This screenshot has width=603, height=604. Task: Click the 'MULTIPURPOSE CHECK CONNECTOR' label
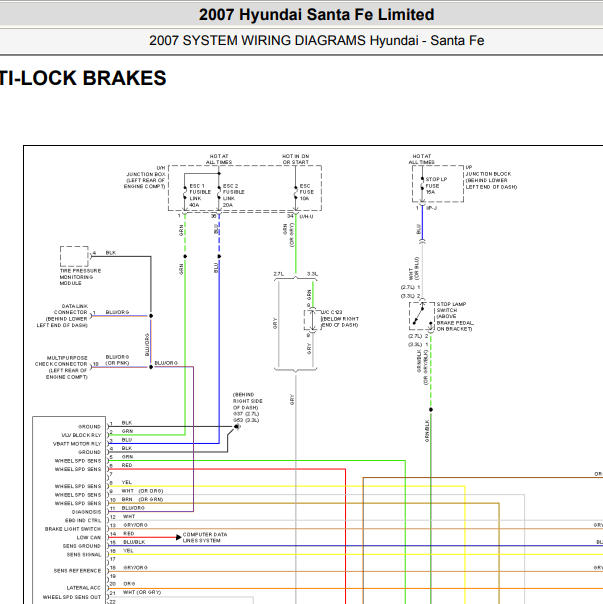(x=61, y=361)
